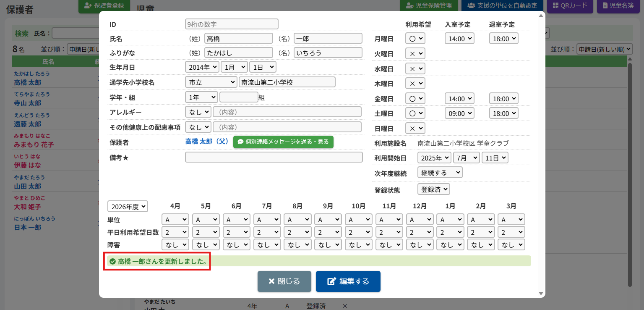Open guardian link 高橋 太郎（父）
Image resolution: width=644 pixels, height=310 pixels.
click(x=207, y=142)
